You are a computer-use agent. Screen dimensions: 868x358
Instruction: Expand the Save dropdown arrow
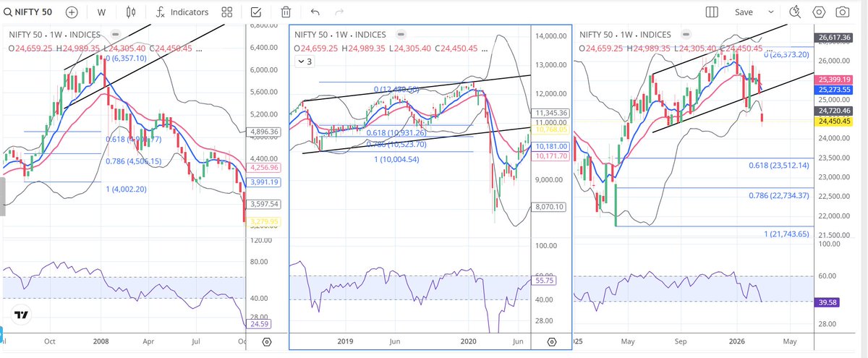771,12
